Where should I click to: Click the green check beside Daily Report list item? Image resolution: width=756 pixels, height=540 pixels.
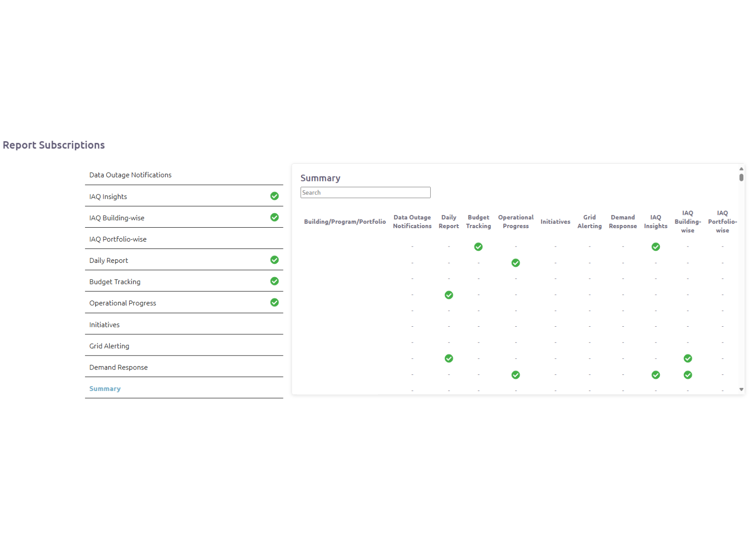[x=274, y=260]
